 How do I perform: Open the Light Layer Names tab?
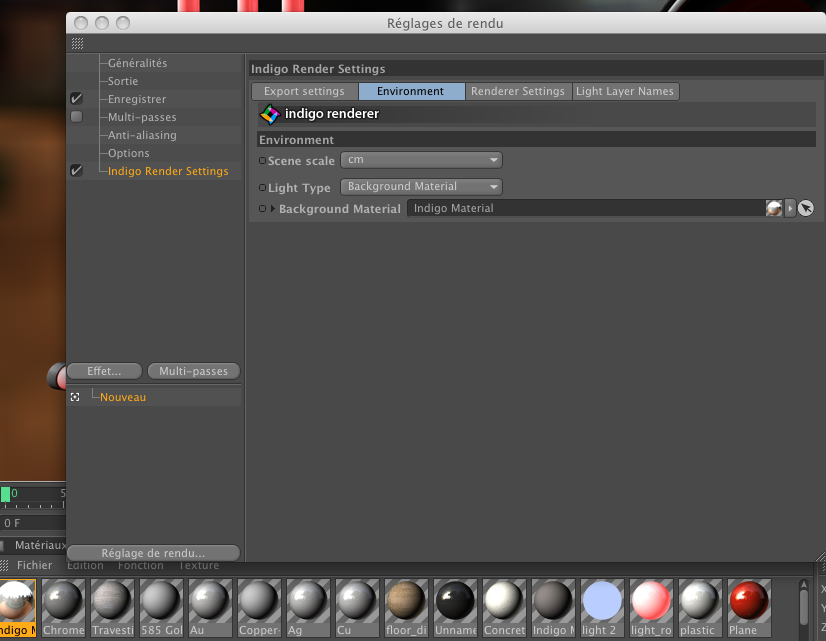coord(625,91)
